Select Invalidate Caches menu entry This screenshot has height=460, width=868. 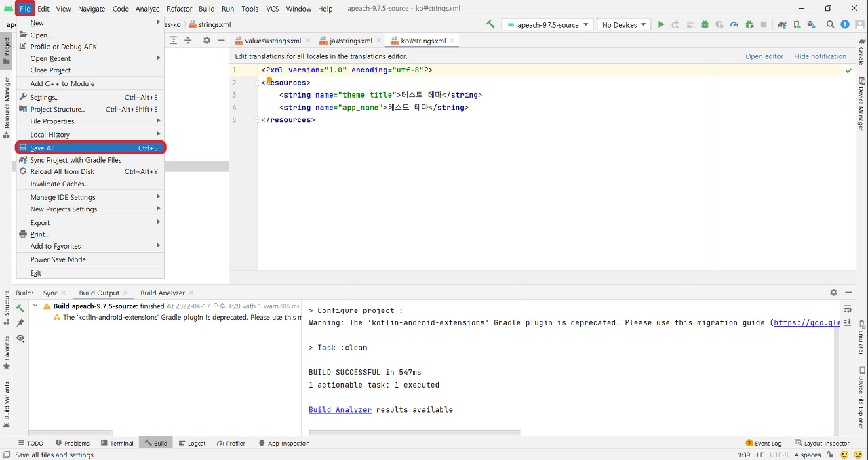pyautogui.click(x=90, y=184)
